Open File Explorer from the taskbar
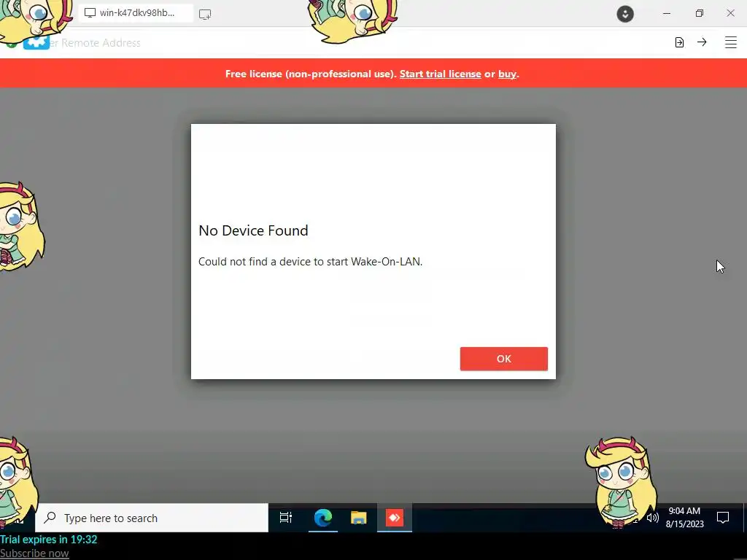This screenshot has width=747, height=560. click(x=359, y=518)
